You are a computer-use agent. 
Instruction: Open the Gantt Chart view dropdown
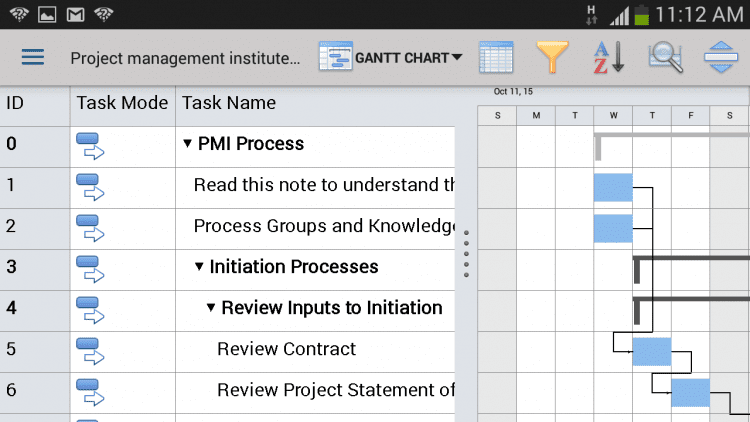[390, 57]
